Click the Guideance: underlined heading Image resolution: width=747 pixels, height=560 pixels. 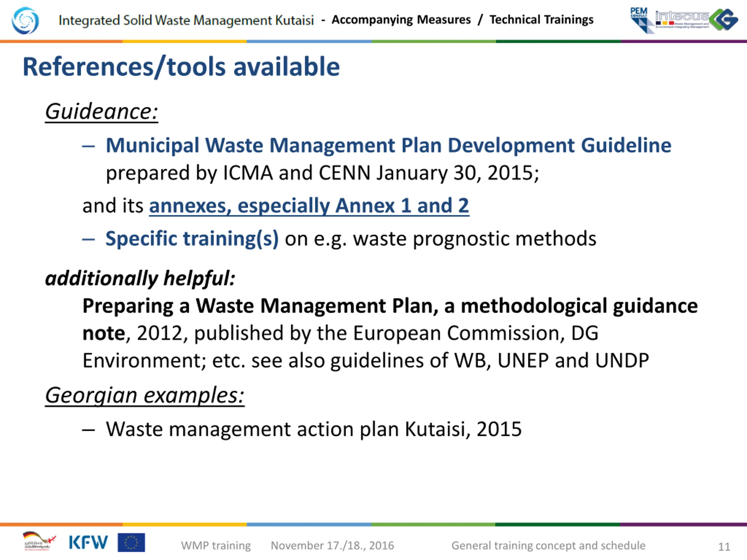pyautogui.click(x=102, y=111)
